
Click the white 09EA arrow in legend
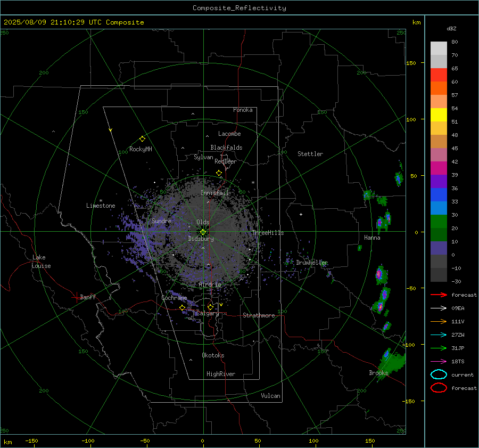439,308
